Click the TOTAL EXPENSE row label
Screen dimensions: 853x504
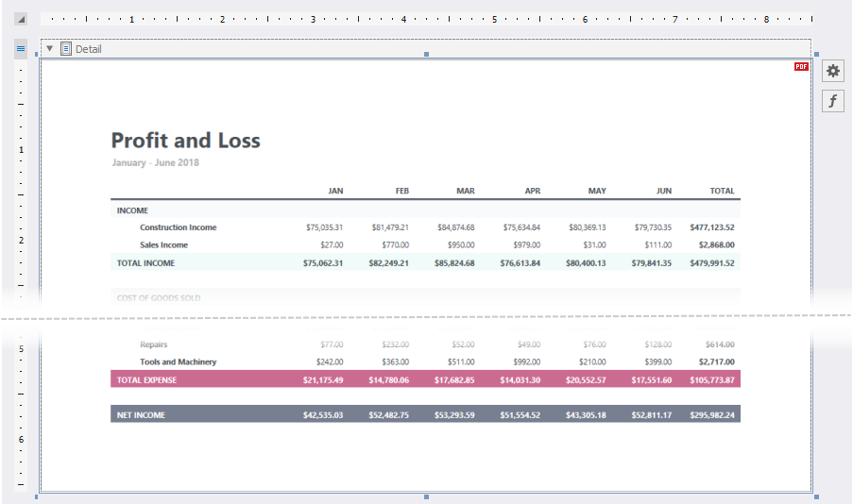[x=146, y=380]
